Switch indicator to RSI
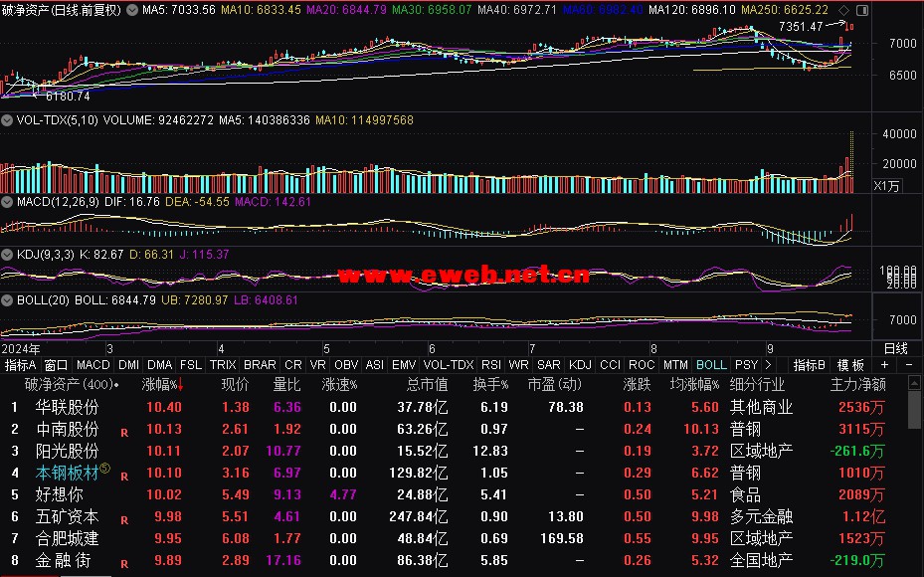Image resolution: width=924 pixels, height=577 pixels. point(491,365)
